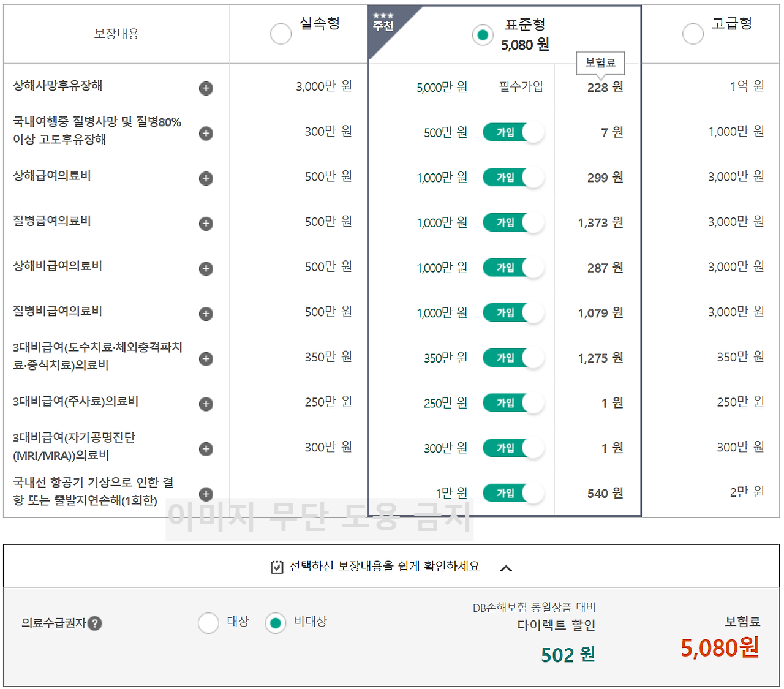Turn off the 가입 switch for 상해급여의료비
The image size is (784, 689).
513,178
